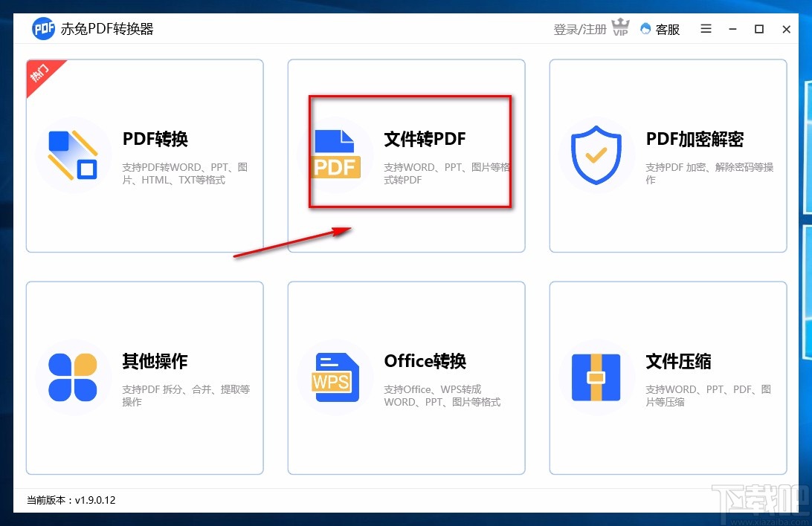
Task: Open the 其他操作 tools icon
Action: coord(73,377)
